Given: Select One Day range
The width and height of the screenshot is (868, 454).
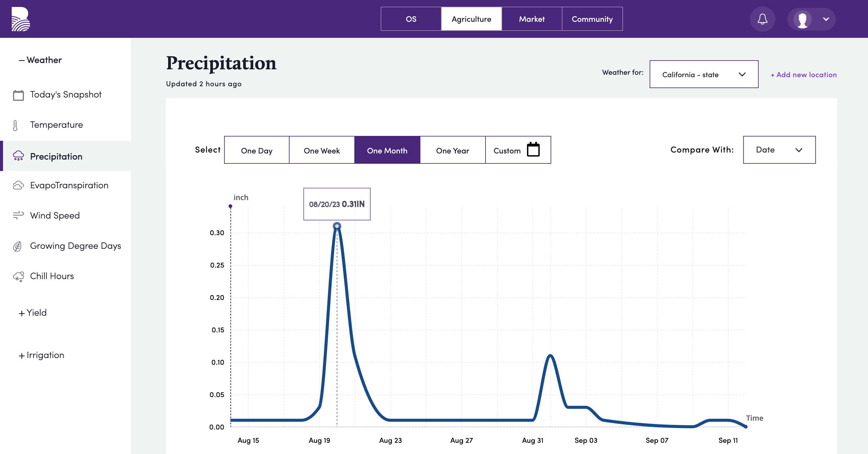Looking at the screenshot, I should pyautogui.click(x=257, y=150).
